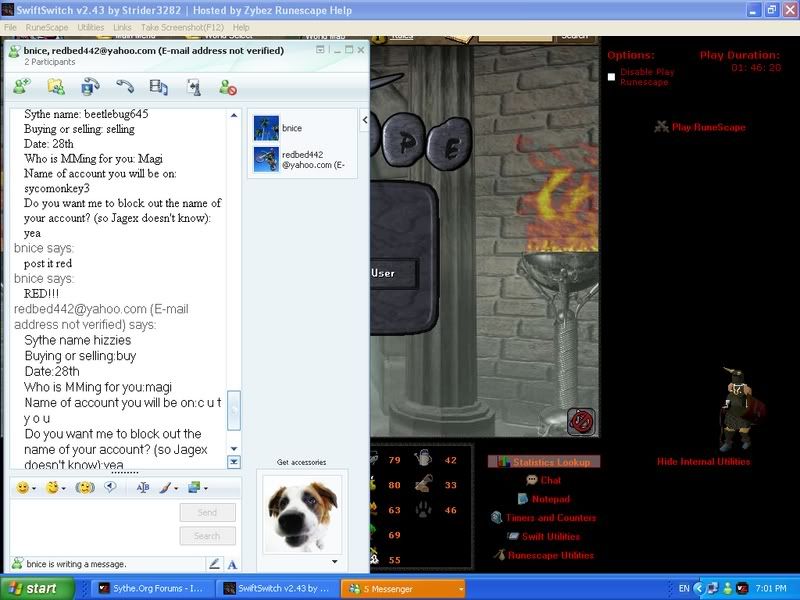This screenshot has width=800, height=600.
Task: Open the Chat utility
Action: [x=544, y=480]
